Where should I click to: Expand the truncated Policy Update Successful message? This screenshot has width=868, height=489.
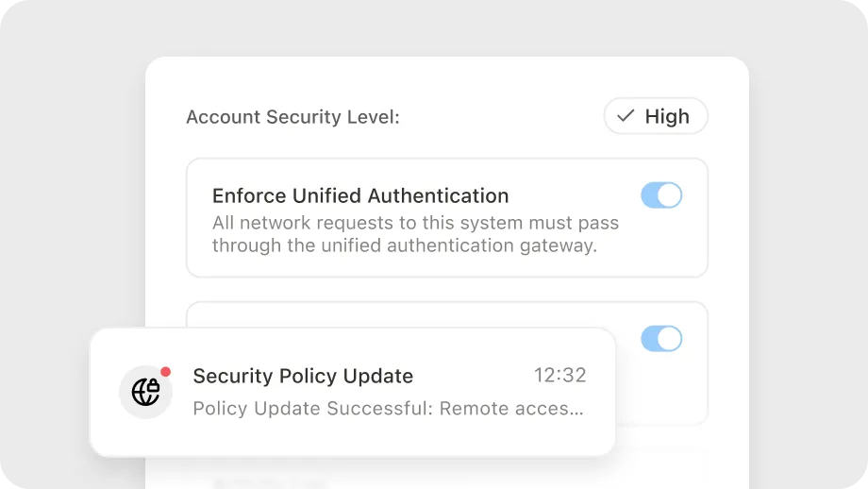[388, 409]
